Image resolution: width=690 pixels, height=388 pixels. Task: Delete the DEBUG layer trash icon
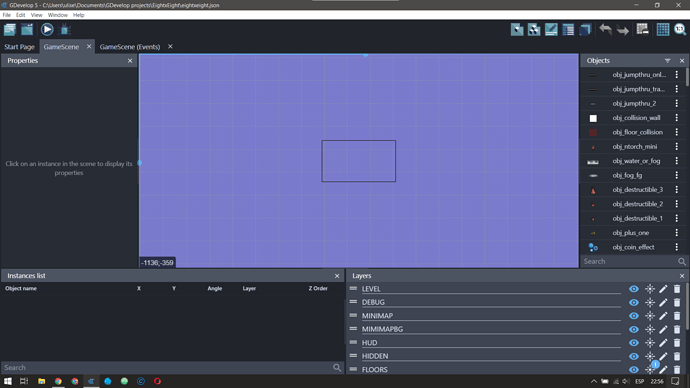point(677,303)
